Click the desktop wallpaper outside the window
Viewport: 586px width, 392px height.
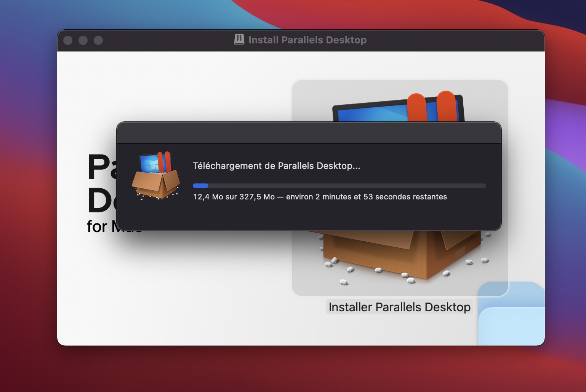27,190
